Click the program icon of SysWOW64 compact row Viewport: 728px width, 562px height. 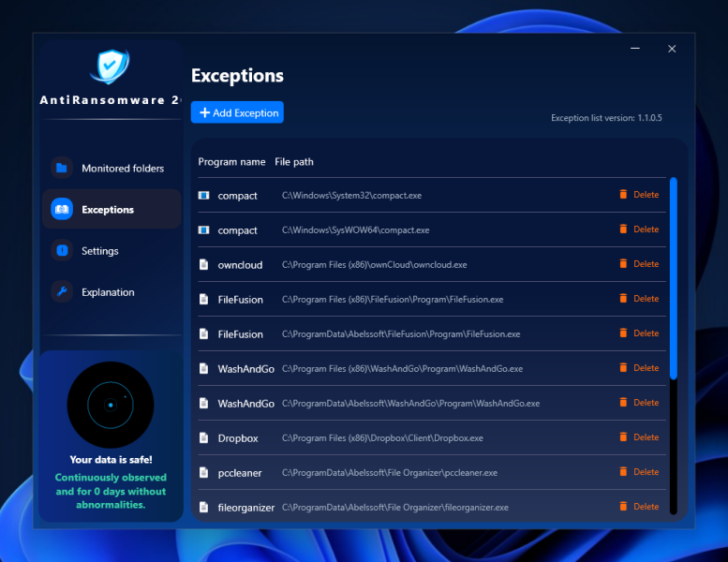tap(204, 230)
